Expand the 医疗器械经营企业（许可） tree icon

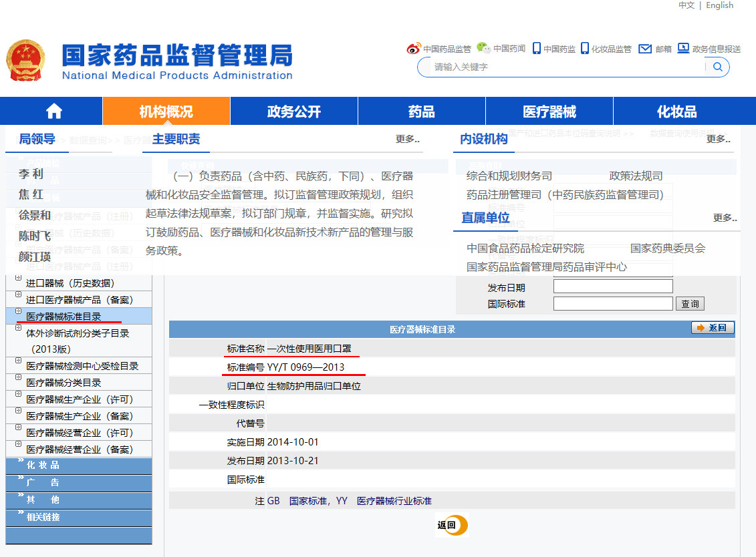point(18,427)
